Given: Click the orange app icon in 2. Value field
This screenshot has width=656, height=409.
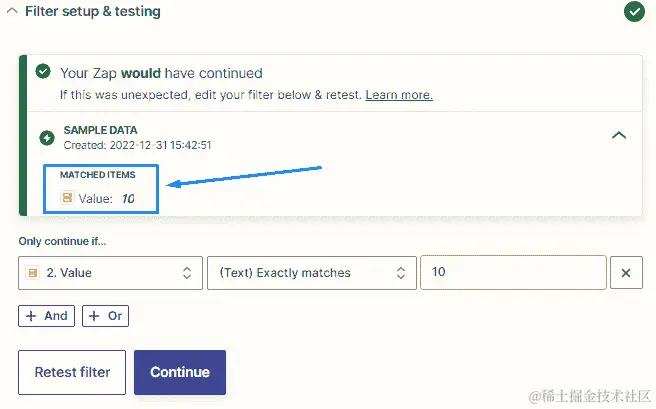Looking at the screenshot, I should click(x=33, y=273).
